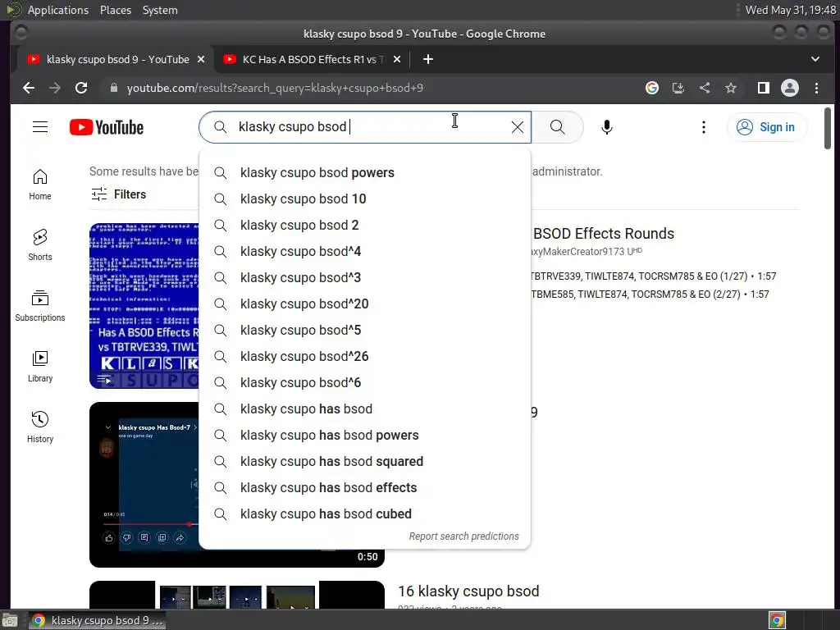
Task: Open Chrome profile avatar
Action: pos(790,88)
